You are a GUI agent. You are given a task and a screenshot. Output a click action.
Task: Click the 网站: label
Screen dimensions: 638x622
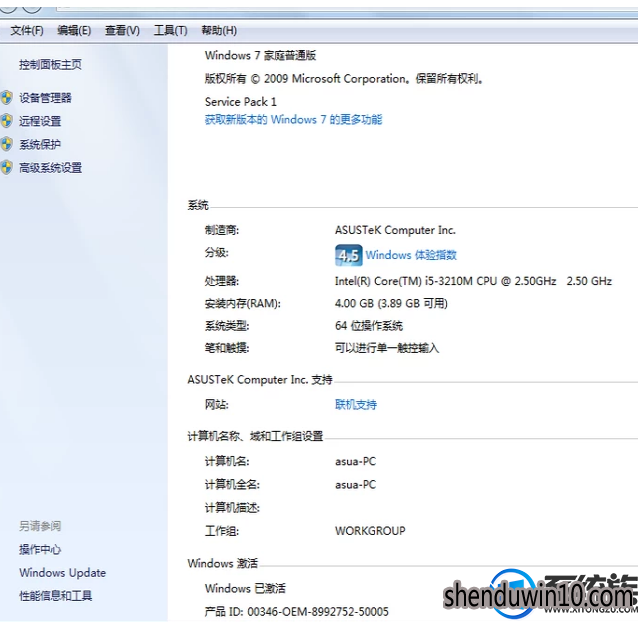point(216,404)
